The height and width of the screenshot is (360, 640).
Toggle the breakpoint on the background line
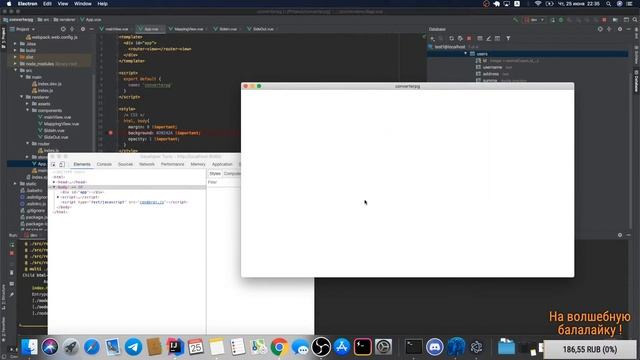click(x=111, y=133)
